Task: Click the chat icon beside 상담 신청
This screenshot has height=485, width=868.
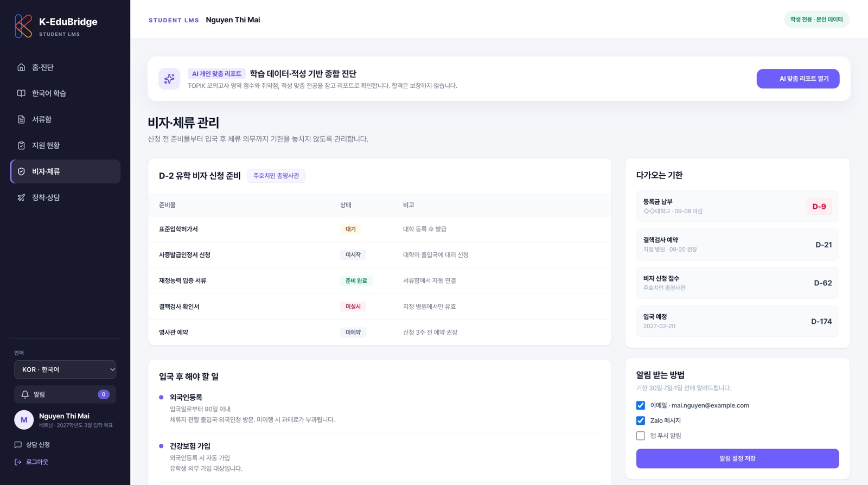Action: 18,444
